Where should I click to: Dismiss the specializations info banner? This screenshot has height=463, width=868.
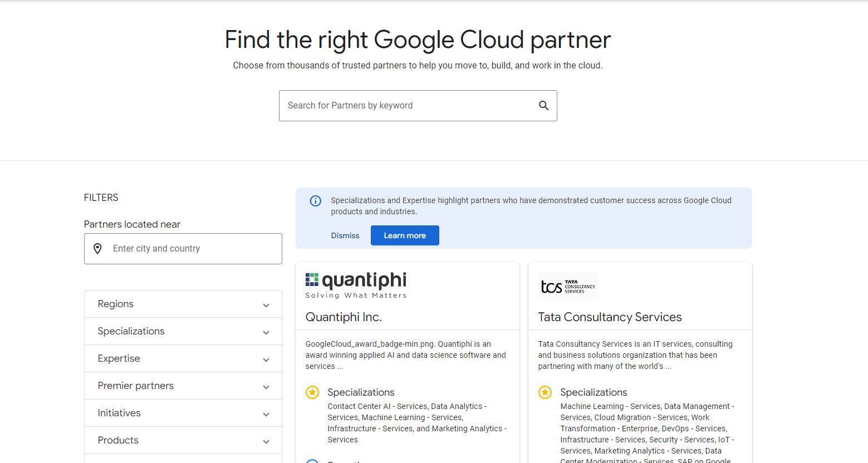(345, 235)
